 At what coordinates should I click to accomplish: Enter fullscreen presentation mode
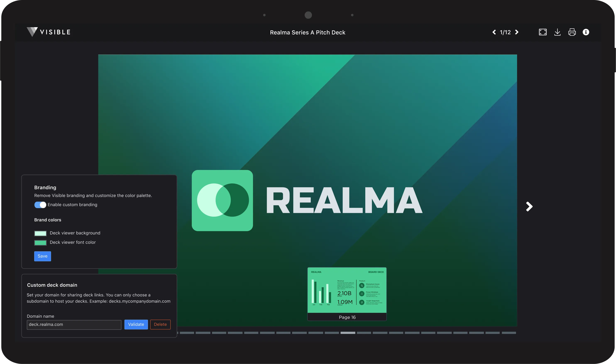[x=543, y=32]
